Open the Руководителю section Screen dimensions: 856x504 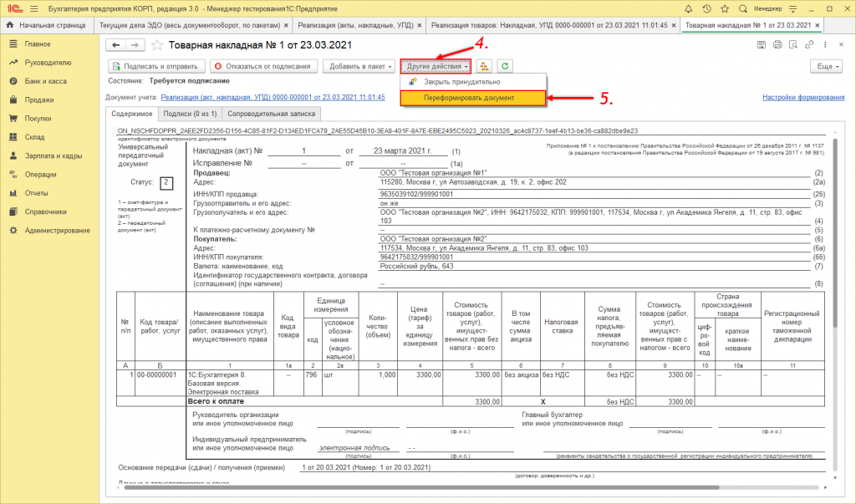tap(48, 62)
